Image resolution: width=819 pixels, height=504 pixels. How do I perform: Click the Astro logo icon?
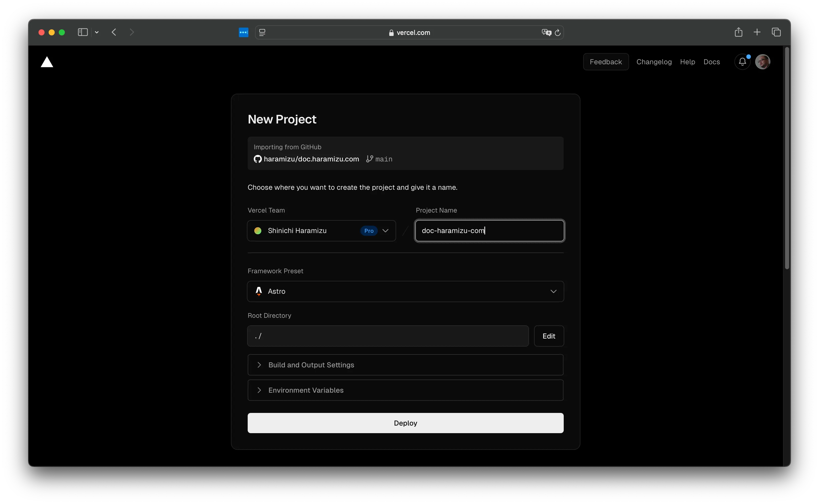(259, 291)
